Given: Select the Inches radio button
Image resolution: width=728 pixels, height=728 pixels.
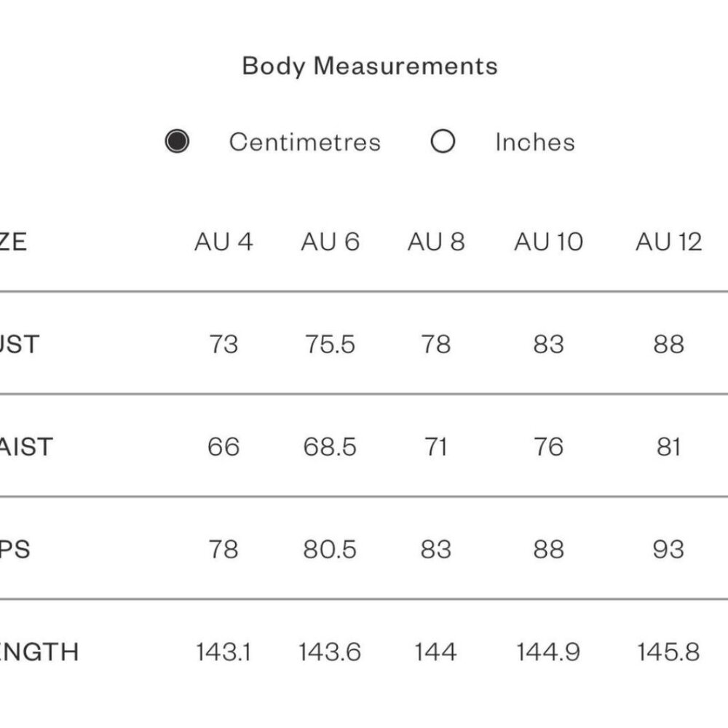Looking at the screenshot, I should [443, 141].
